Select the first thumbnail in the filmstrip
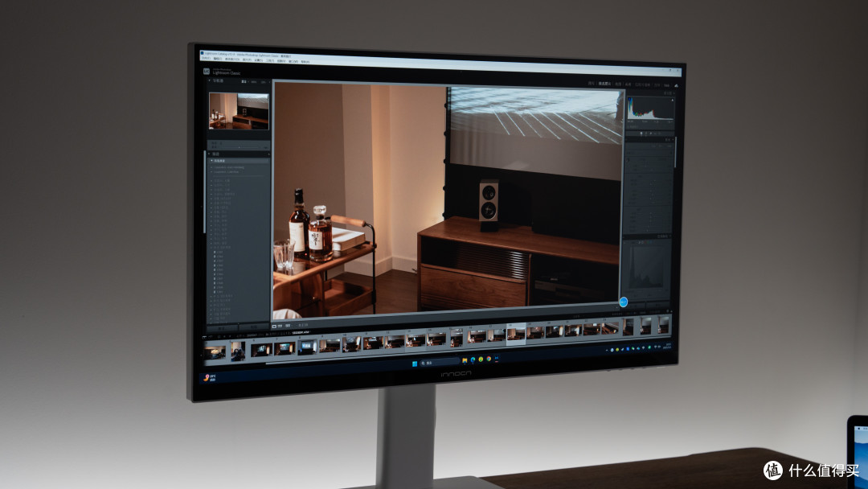Viewport: 868px width, 489px height. [215, 352]
